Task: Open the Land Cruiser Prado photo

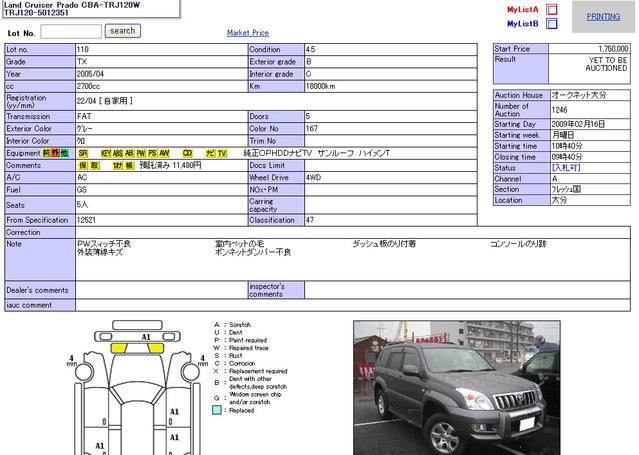Action: [x=457, y=388]
